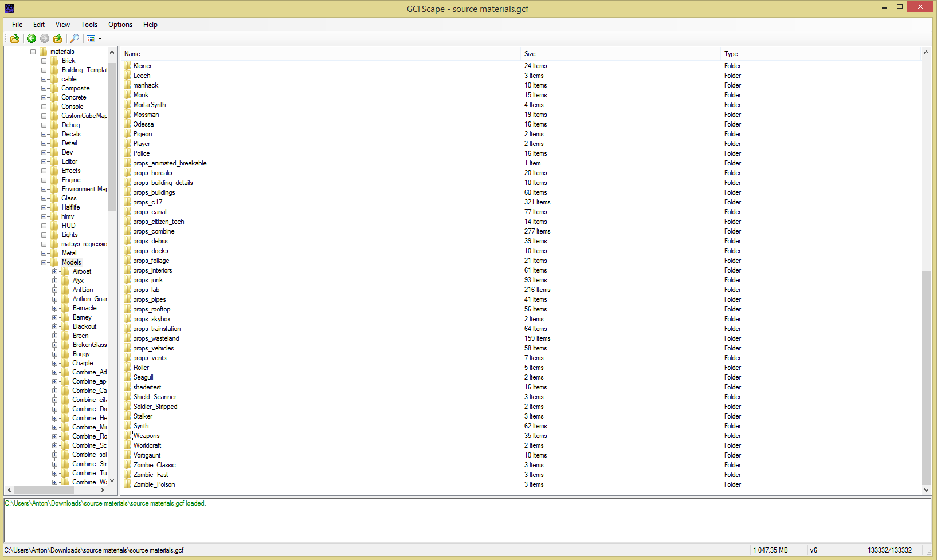Open the Find magnifier tool
The height and width of the screenshot is (560, 937).
pyautogui.click(x=75, y=38)
